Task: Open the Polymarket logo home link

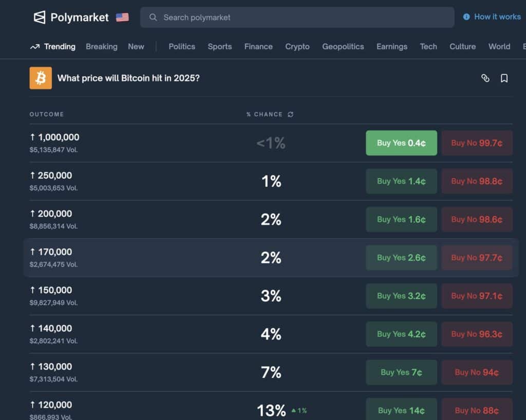Action: (x=71, y=17)
